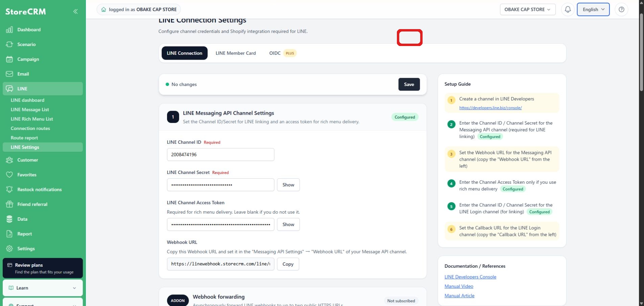Viewport: 644px width, 306px height.
Task: Click the Report document icon
Action: pos(9,234)
